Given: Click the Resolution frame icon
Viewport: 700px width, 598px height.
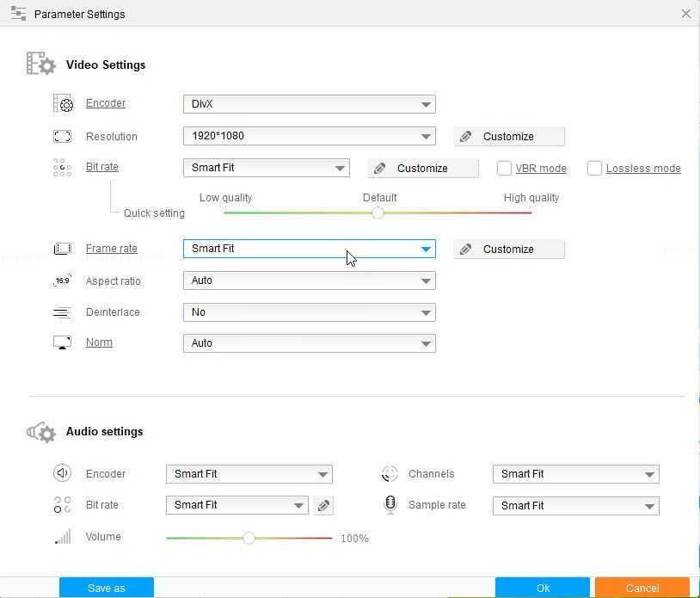Looking at the screenshot, I should click(x=62, y=137).
